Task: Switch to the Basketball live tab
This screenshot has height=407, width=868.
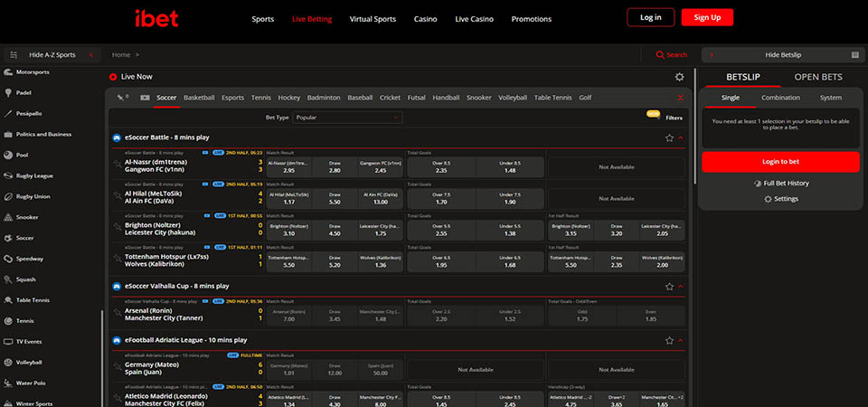Action: coord(199,98)
